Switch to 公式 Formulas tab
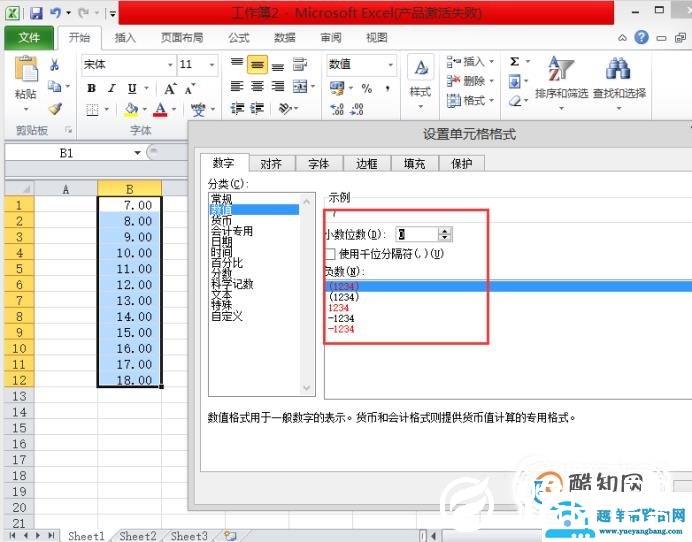 tap(239, 38)
